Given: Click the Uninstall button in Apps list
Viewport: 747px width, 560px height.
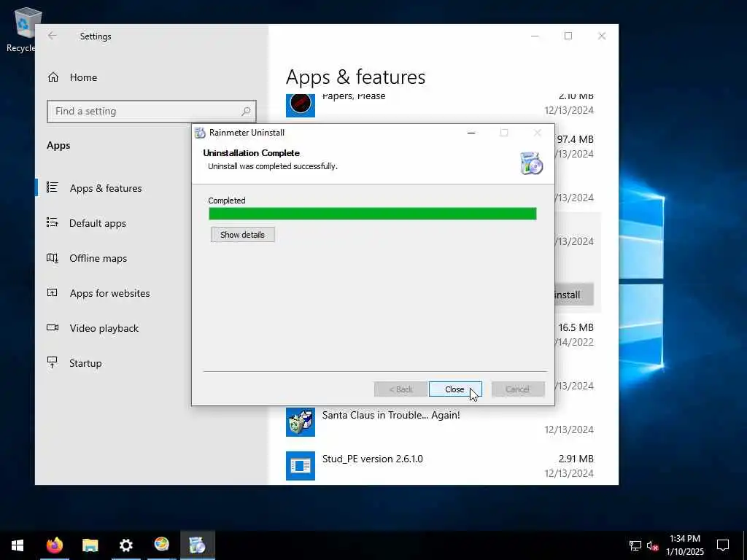Looking at the screenshot, I should [574, 295].
